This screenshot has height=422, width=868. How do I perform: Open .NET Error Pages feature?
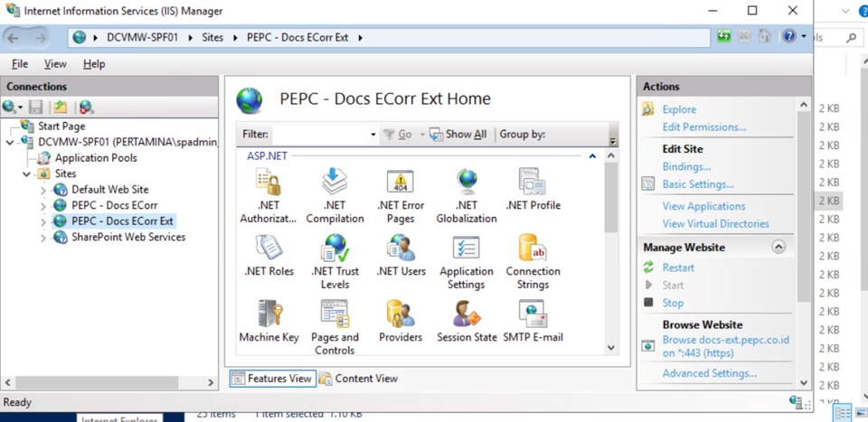click(401, 196)
